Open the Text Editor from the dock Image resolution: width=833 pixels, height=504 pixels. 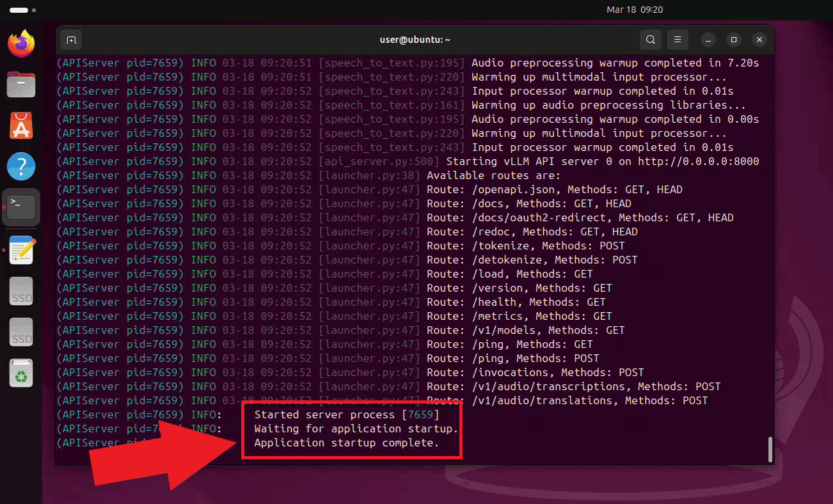click(x=20, y=249)
